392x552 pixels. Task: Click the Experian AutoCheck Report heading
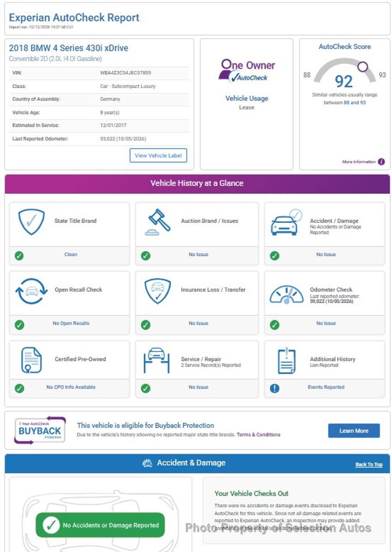74,18
